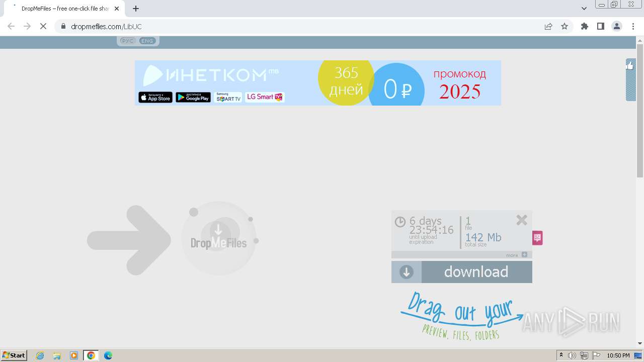Open Windows Media Player taskbar icon
This screenshot has height=362, width=644.
(x=74, y=355)
